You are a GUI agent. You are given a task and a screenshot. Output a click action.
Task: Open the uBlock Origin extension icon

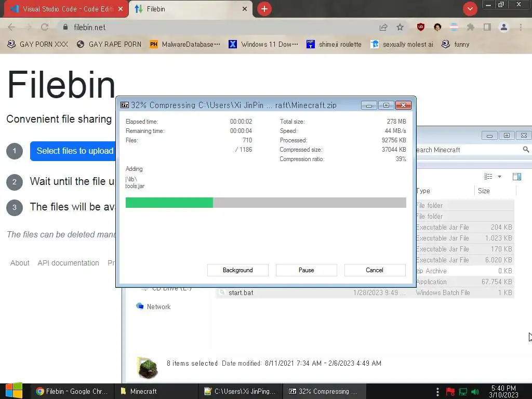pos(421,27)
